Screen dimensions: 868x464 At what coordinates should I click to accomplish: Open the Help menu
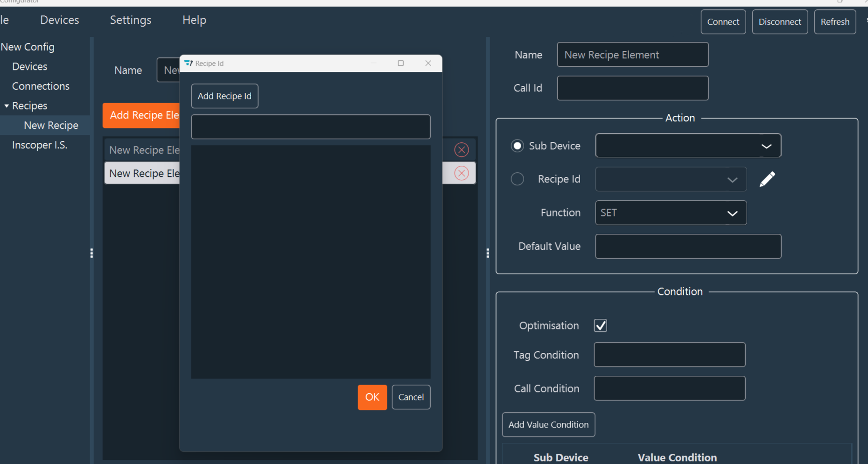(194, 20)
